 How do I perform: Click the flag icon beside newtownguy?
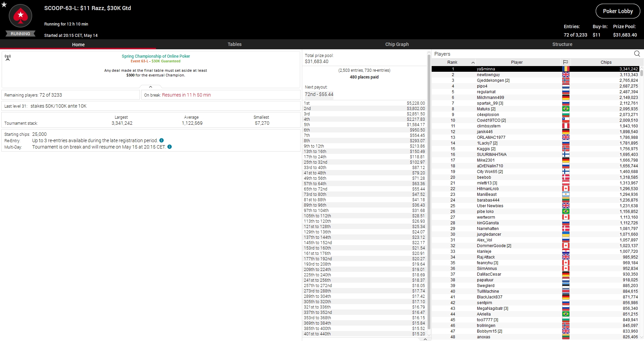[566, 75]
